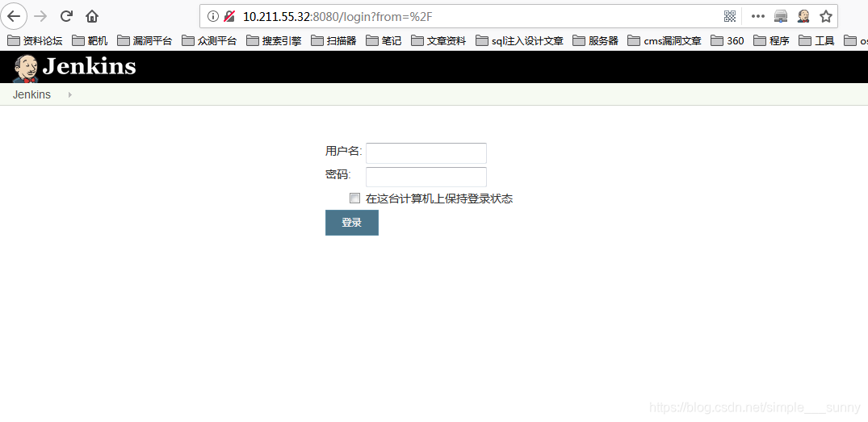Viewport: 868px width, 422px height.
Task: Reload the page with the refresh icon
Action: (66, 16)
